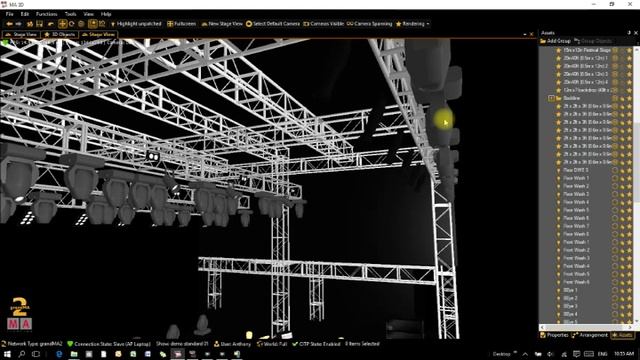Image resolution: width=640 pixels, height=360 pixels.
Task: Click Group Objects button
Action: (593, 41)
